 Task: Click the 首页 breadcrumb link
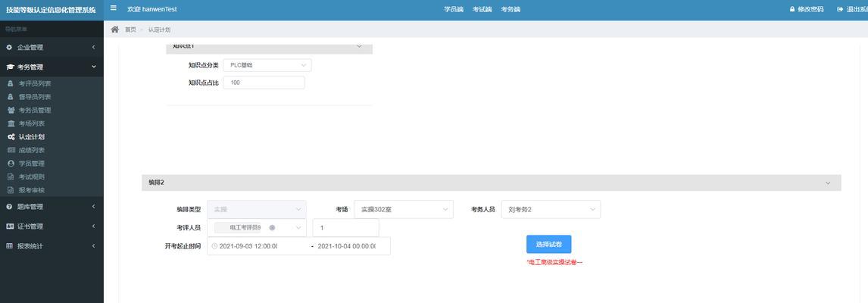[x=130, y=30]
